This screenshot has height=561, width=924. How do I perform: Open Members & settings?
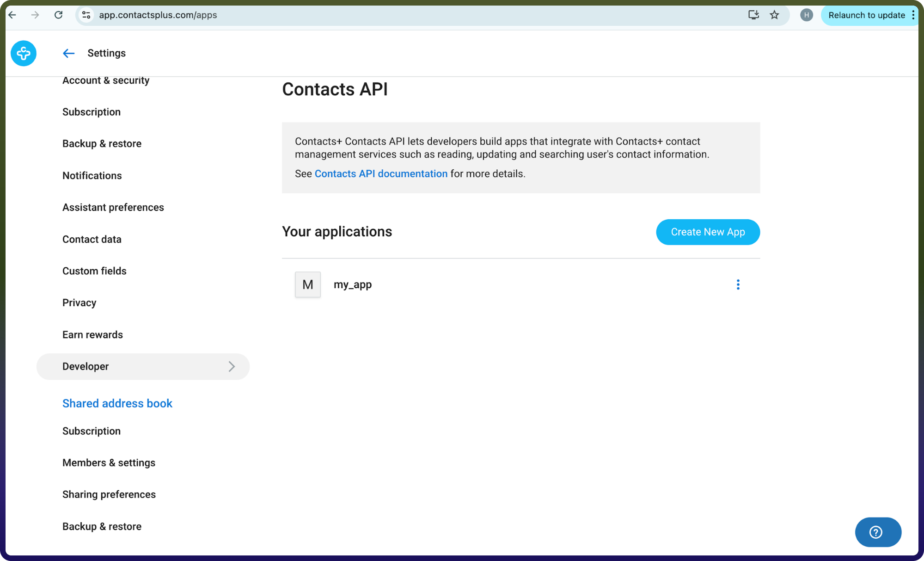[x=109, y=463]
